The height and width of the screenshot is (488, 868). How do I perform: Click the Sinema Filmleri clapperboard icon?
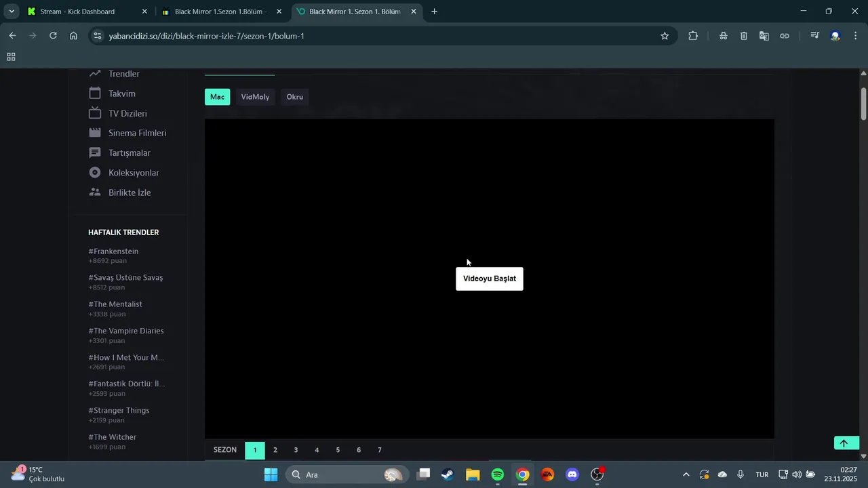[95, 133]
